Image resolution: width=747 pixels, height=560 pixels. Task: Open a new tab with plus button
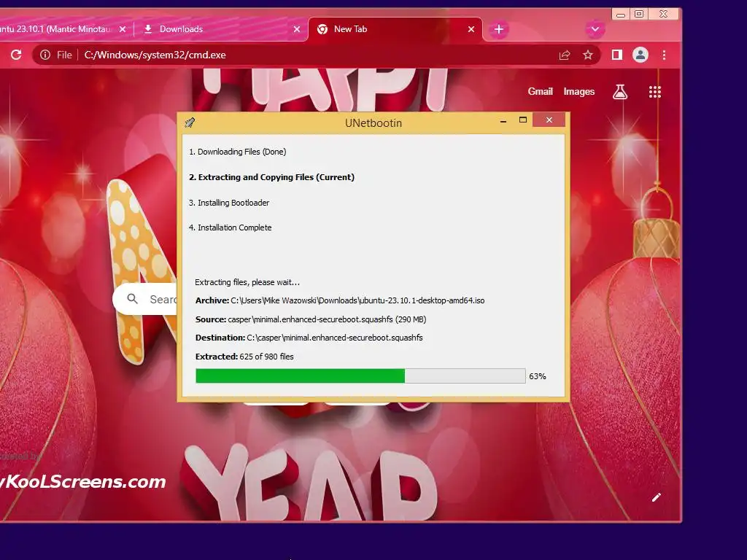pos(499,29)
